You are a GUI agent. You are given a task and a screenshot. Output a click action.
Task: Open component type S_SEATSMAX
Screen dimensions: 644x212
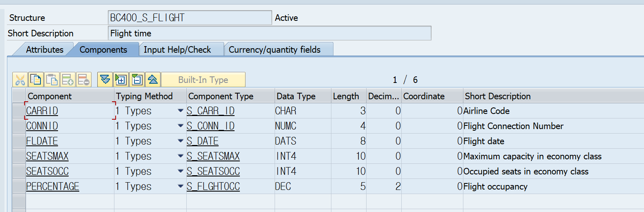(x=213, y=156)
